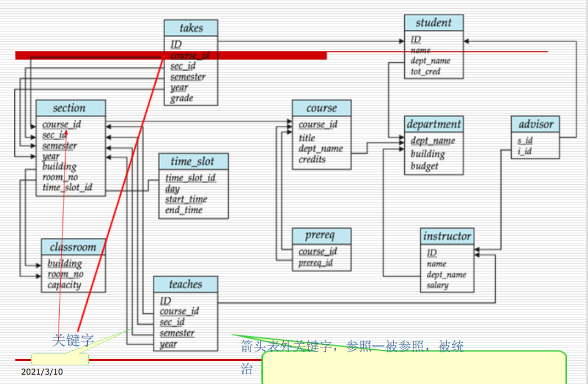Select 'end_time' attribute
588x384 pixels.
tap(183, 210)
